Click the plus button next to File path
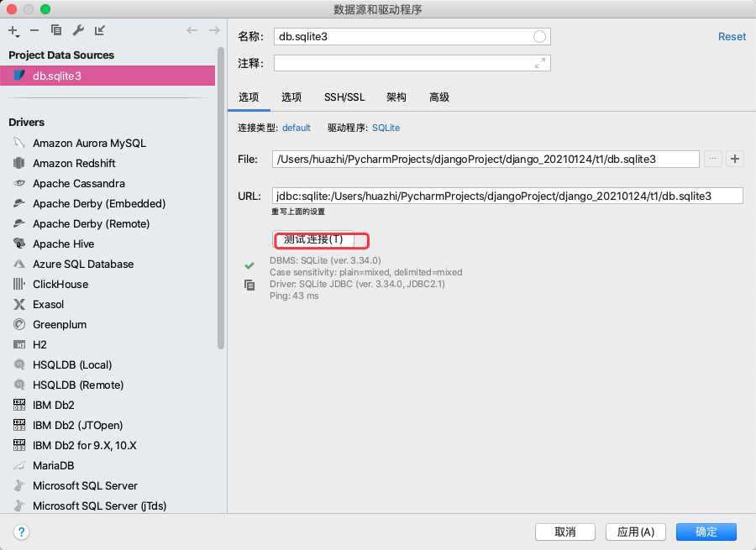The height and width of the screenshot is (550, 756). click(x=735, y=159)
